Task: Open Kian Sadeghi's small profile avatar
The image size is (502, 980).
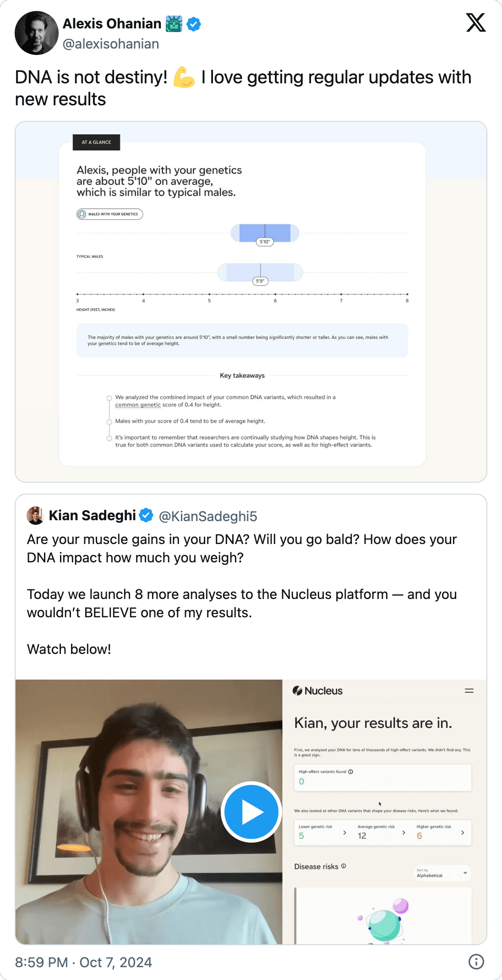Action: 35,516
